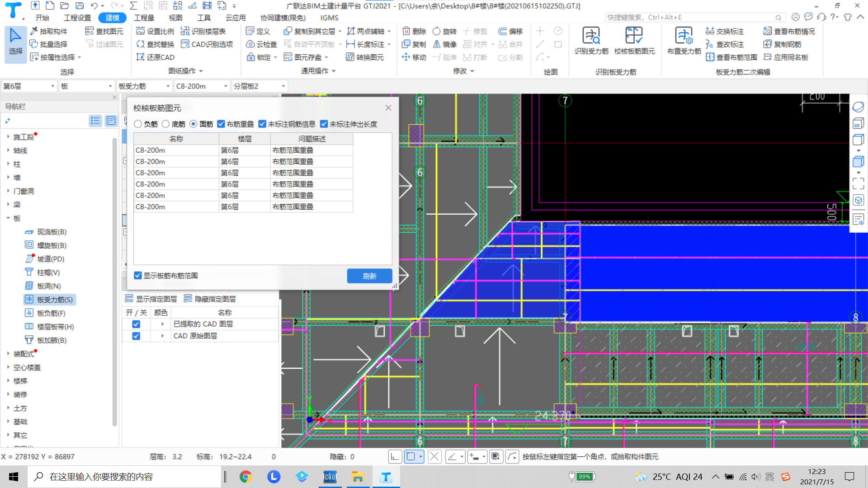Click 还原CAD restore tool

click(x=155, y=57)
